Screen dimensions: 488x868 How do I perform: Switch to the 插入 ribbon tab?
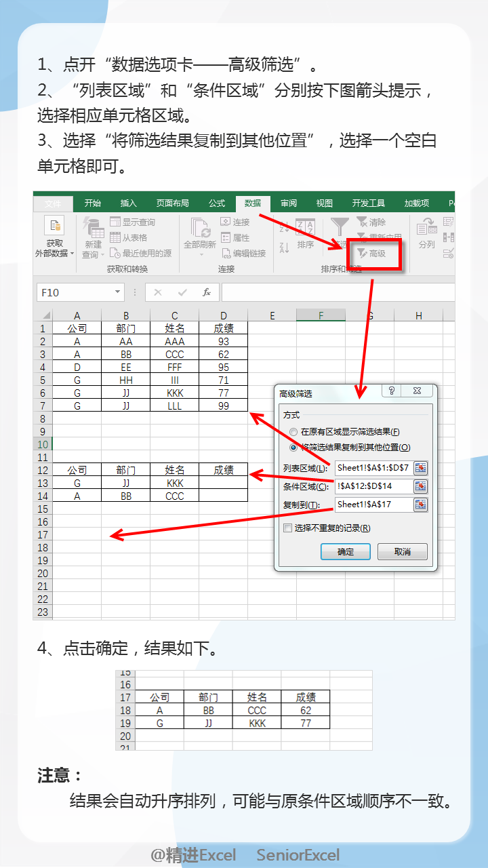[128, 203]
